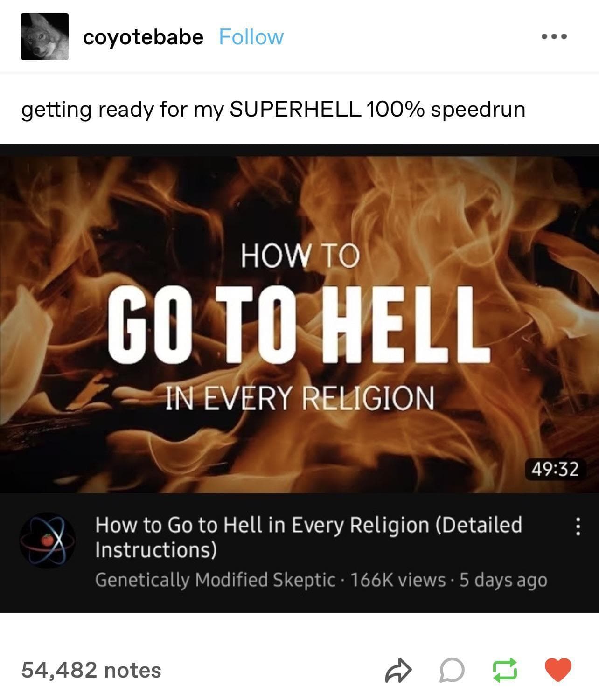Follow the coyotebabe blog
The height and width of the screenshot is (700, 599).
coord(251,37)
